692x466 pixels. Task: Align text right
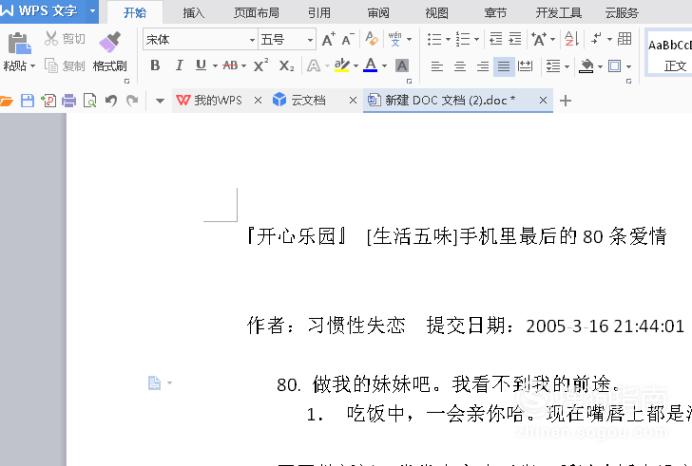click(482, 66)
